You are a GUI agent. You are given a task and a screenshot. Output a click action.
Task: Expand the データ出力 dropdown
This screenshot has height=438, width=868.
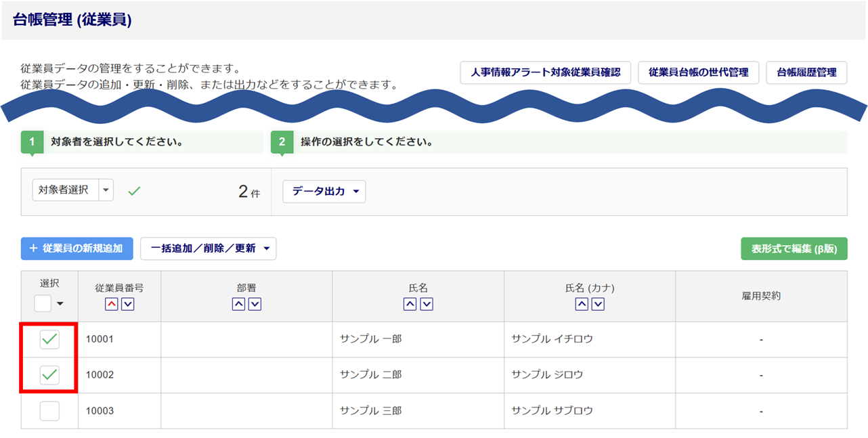[324, 192]
